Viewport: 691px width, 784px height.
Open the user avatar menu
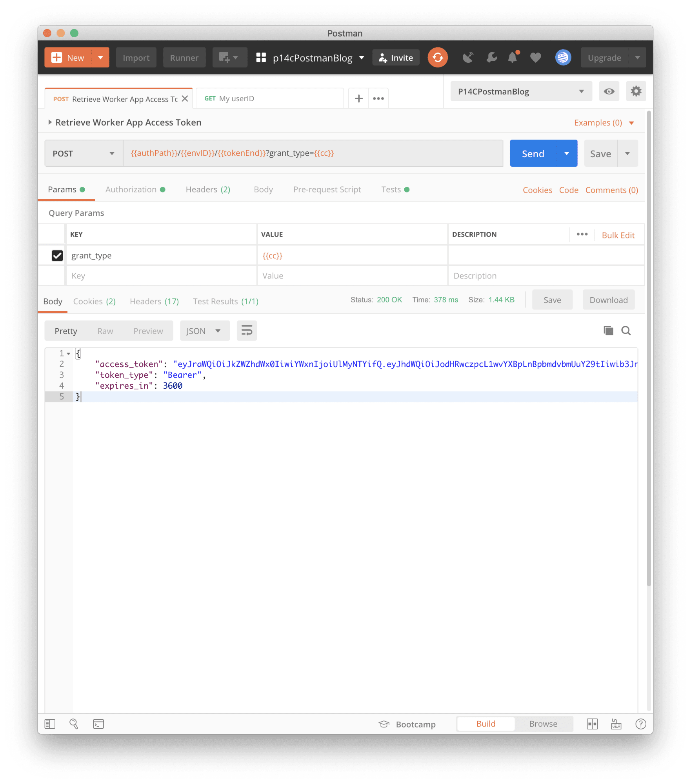tap(563, 58)
